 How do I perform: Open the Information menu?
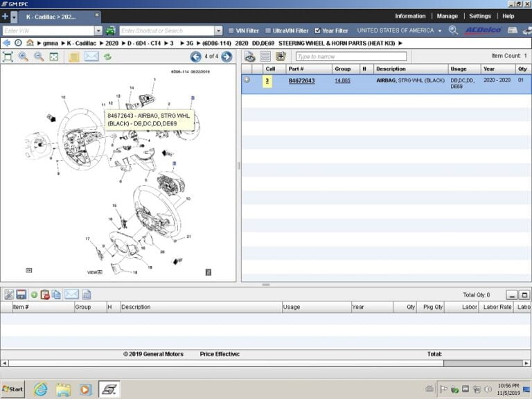tap(410, 16)
